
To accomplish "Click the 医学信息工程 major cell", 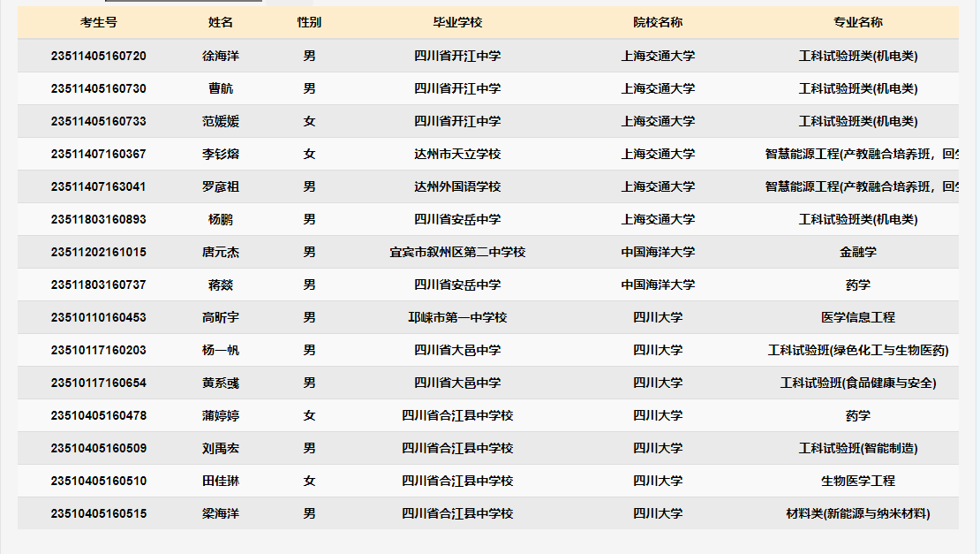I will (858, 317).
